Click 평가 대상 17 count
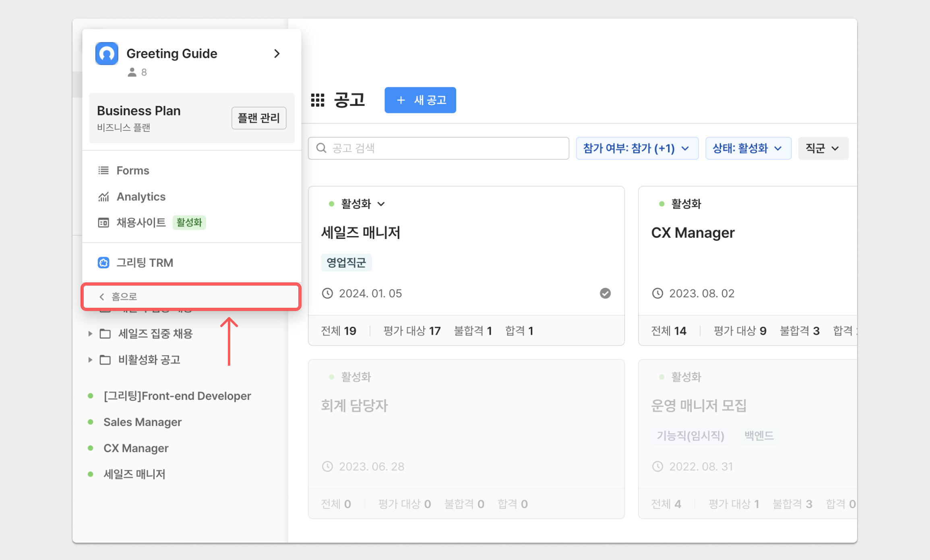Screen dimensions: 930x560 412,331
